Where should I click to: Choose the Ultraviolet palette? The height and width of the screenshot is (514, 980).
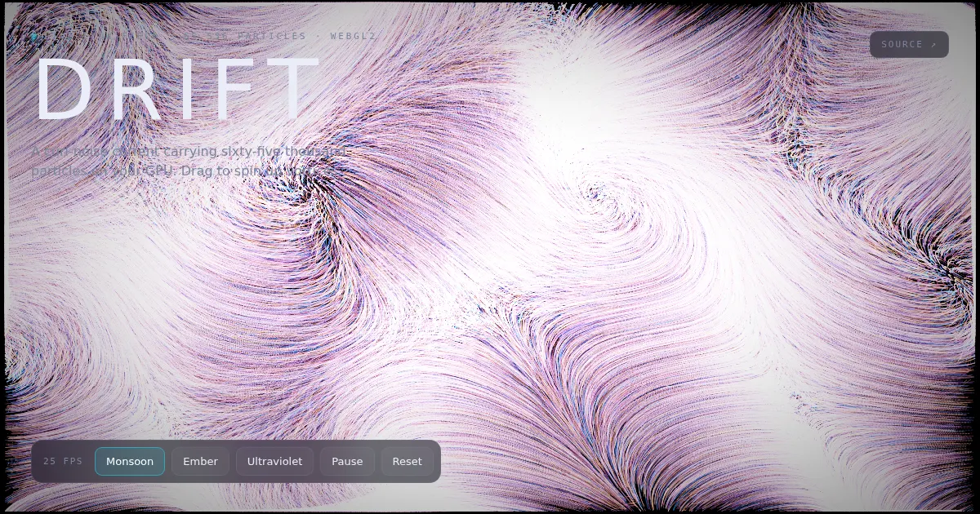(x=274, y=461)
